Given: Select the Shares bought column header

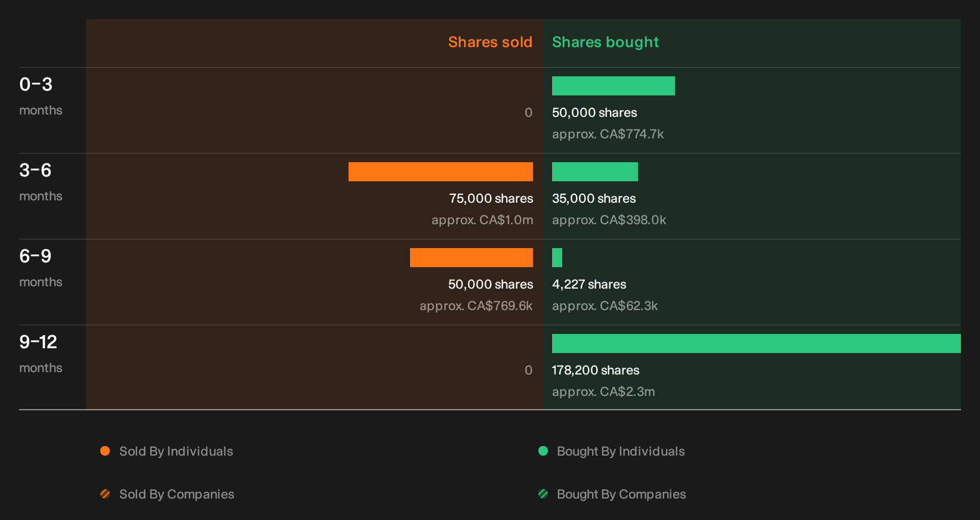Looking at the screenshot, I should pos(605,42).
